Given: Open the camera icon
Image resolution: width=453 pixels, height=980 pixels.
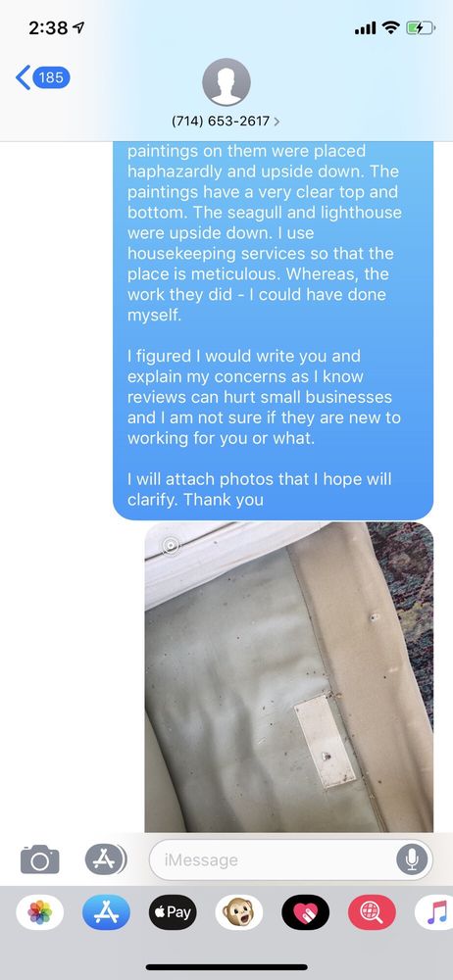Looking at the screenshot, I should coord(40,859).
